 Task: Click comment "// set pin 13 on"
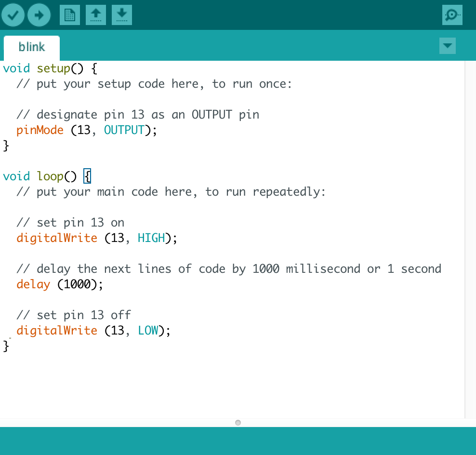pos(70,223)
